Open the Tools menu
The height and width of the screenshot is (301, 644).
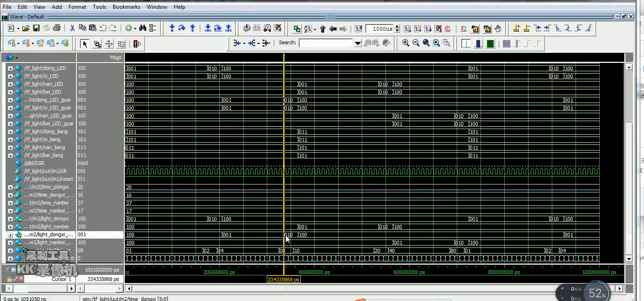pyautogui.click(x=99, y=7)
